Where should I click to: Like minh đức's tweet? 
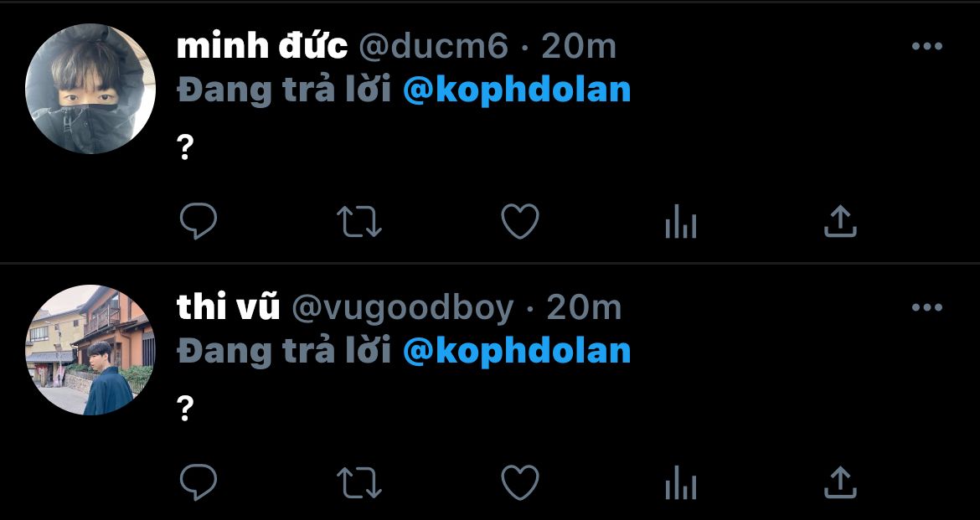(x=520, y=221)
